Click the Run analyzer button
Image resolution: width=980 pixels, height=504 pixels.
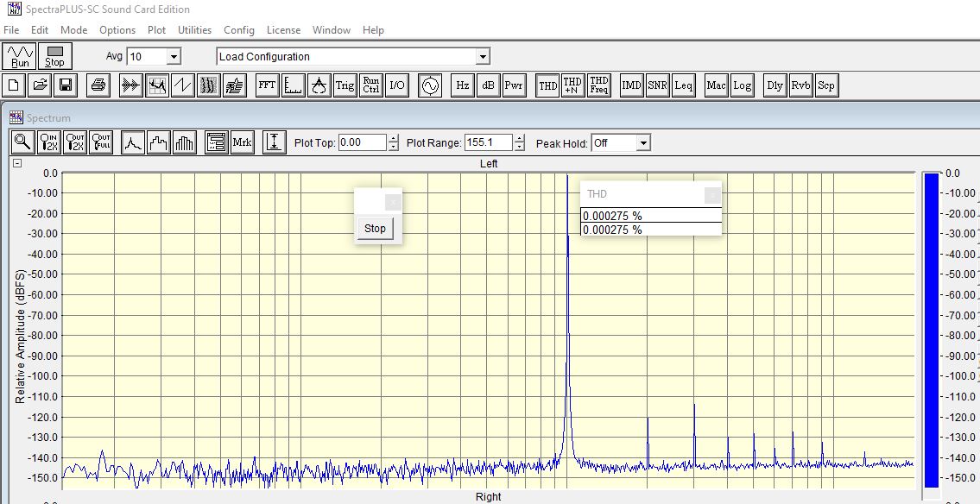[19, 55]
